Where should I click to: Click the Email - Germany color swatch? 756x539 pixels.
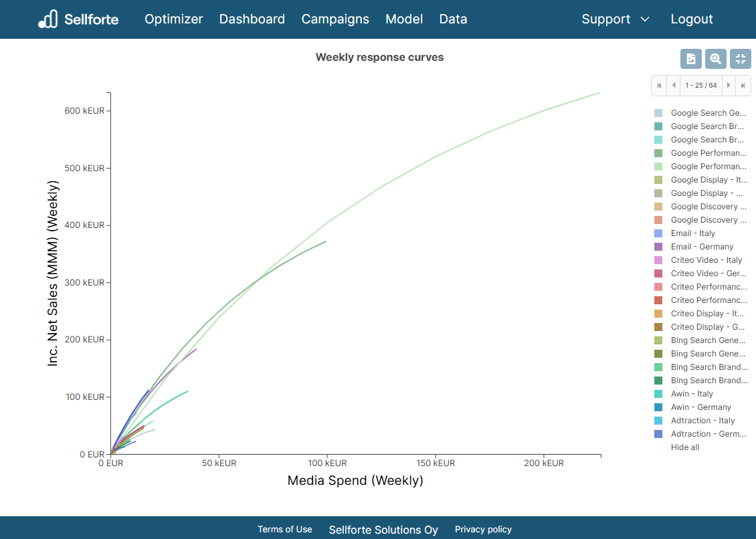point(658,246)
